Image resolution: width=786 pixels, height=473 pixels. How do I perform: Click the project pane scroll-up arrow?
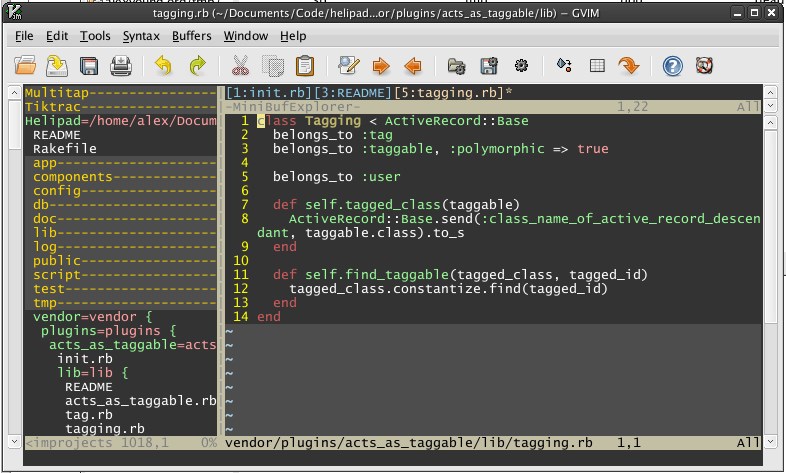15,93
